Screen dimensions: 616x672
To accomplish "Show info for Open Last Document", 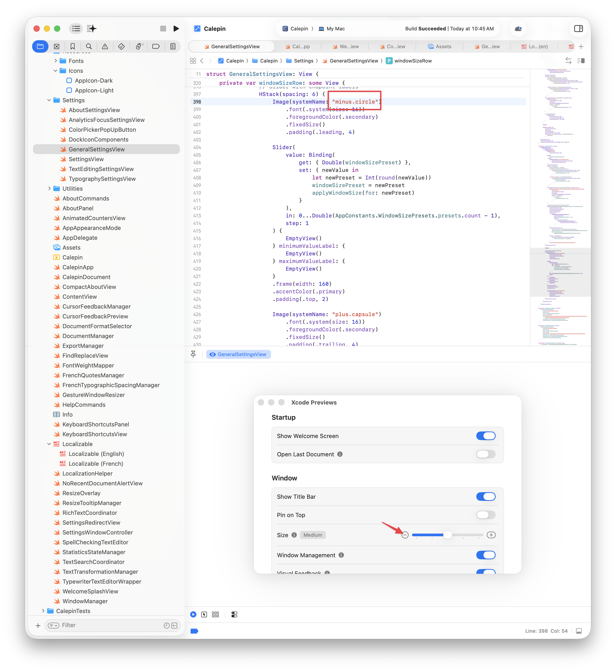I will coord(340,454).
